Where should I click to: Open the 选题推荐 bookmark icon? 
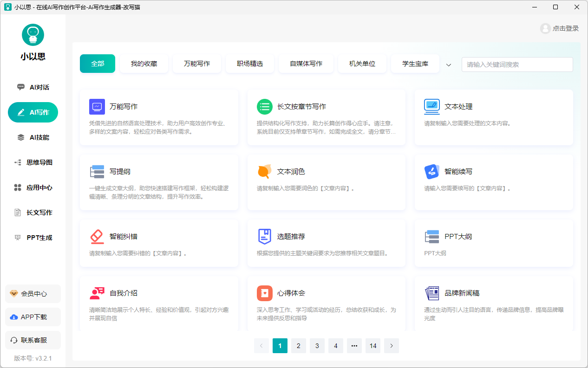(x=265, y=237)
